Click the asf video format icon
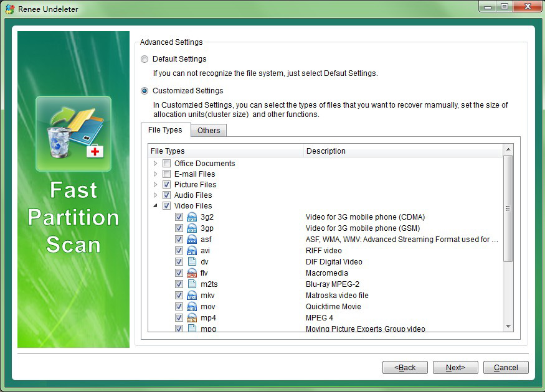Viewport: 545px width, 392px height. [192, 240]
